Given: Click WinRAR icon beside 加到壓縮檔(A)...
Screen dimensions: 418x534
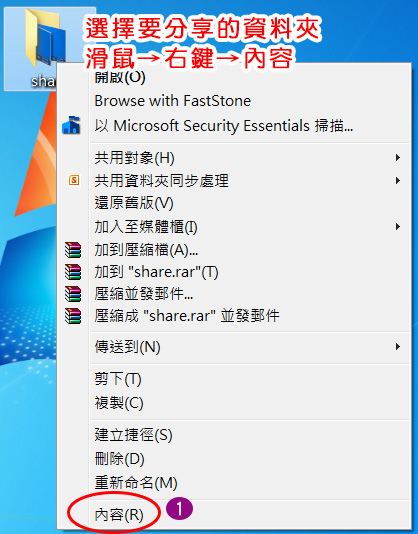Looking at the screenshot, I should pos(73,250).
